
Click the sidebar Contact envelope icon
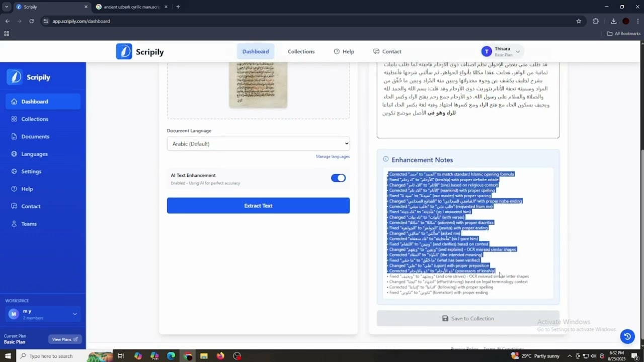(14, 206)
